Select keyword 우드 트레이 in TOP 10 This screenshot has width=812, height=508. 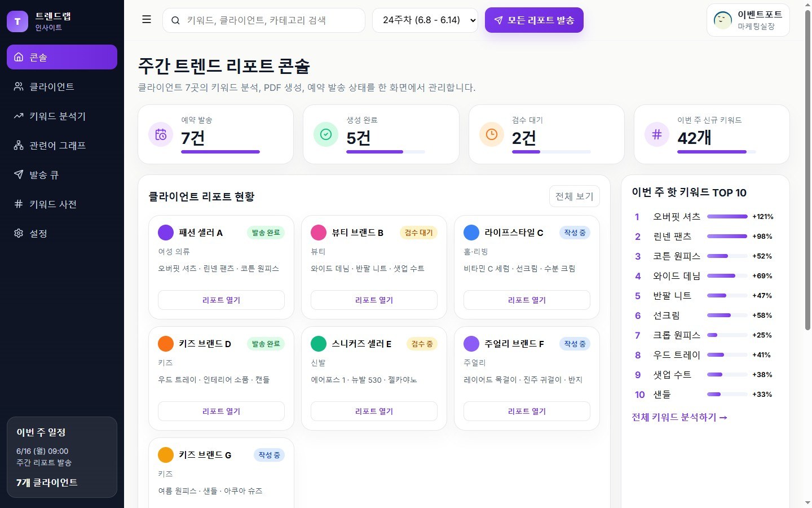(677, 355)
